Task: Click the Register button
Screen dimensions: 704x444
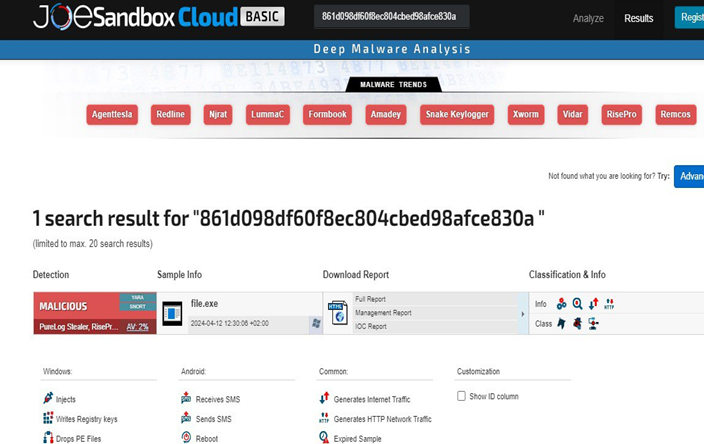Action: tap(690, 18)
